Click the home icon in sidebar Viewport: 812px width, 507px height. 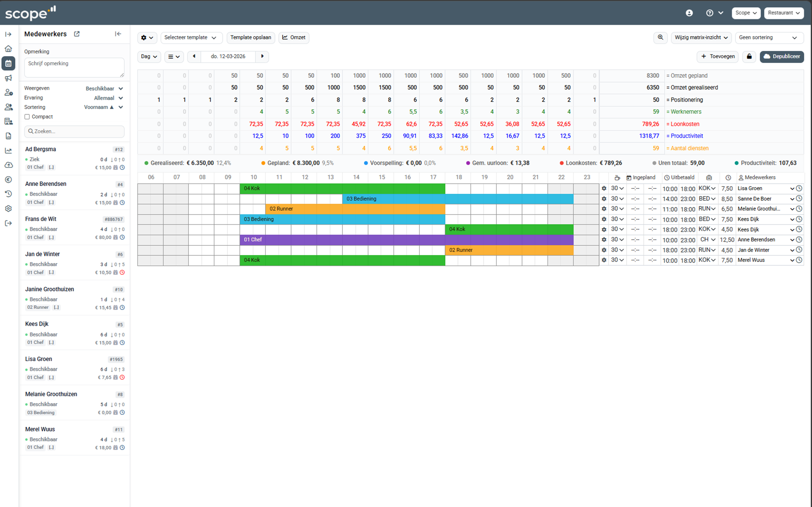coord(8,49)
